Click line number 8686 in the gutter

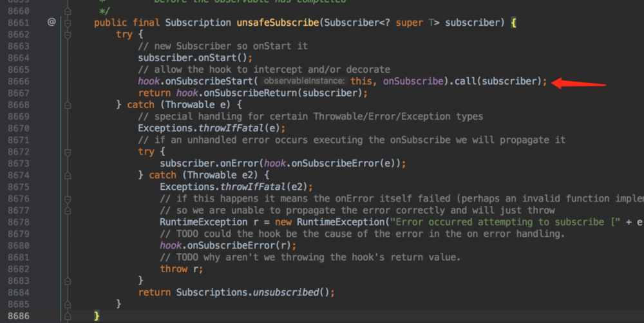click(19, 316)
